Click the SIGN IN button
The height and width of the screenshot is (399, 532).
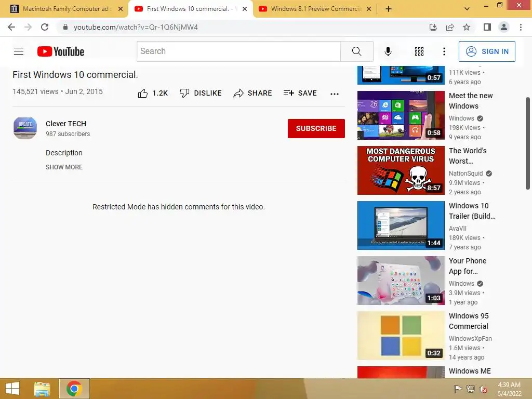tap(486, 51)
